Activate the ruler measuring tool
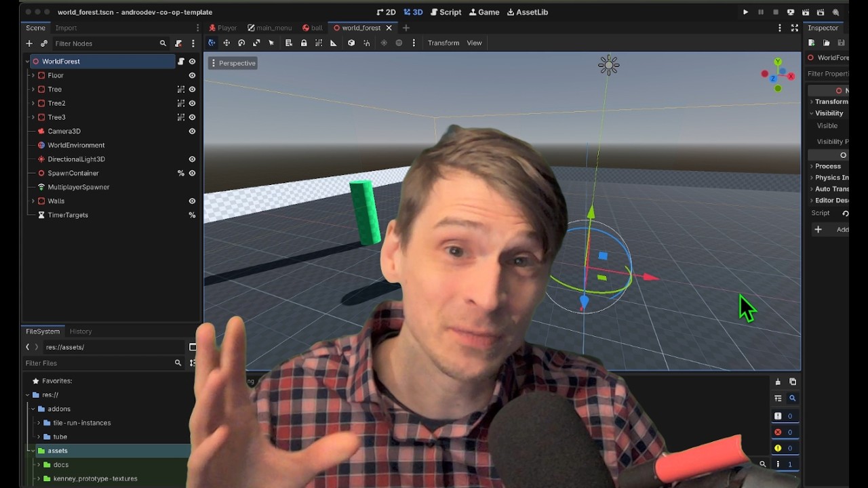This screenshot has height=488, width=868. pos(333,43)
